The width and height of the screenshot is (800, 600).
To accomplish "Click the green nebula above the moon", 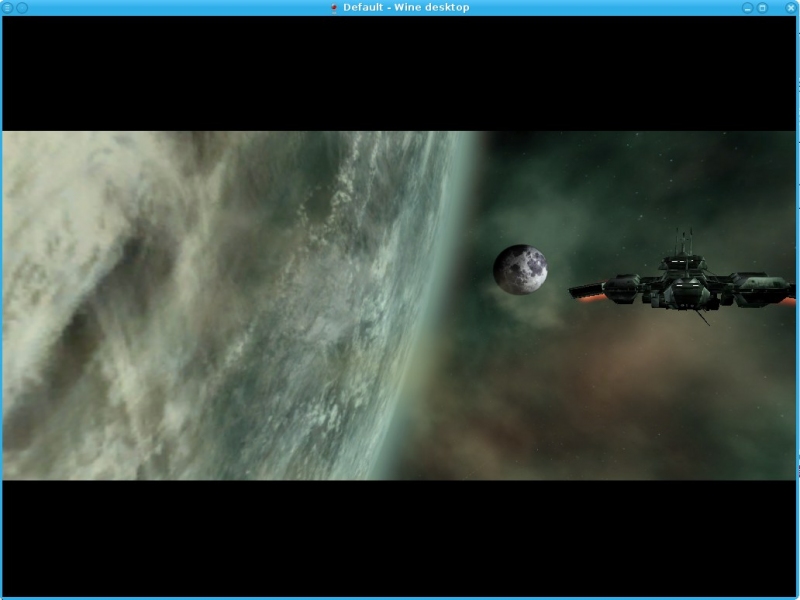I will pos(540,190).
